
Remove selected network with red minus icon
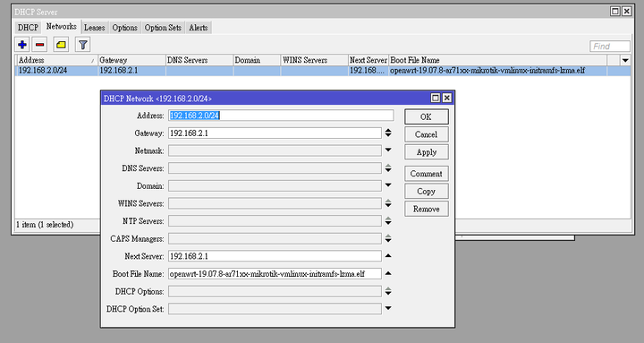point(40,45)
